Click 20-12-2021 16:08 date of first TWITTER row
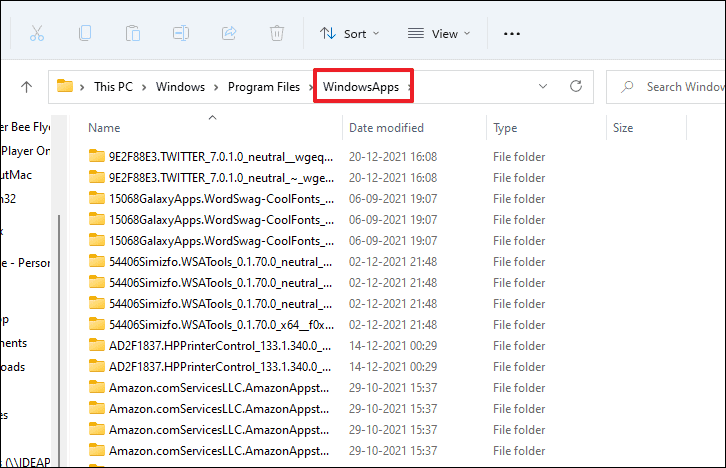This screenshot has width=726, height=468. click(x=393, y=157)
